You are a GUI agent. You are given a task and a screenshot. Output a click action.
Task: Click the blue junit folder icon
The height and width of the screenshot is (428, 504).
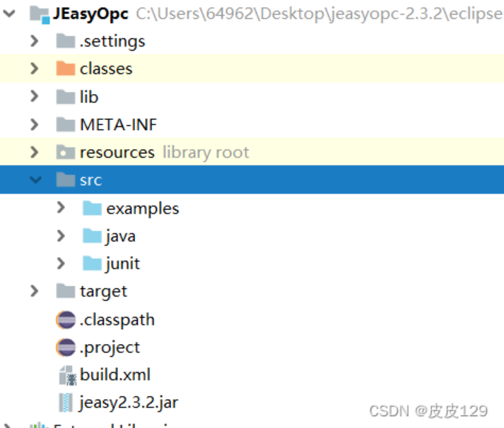93,263
